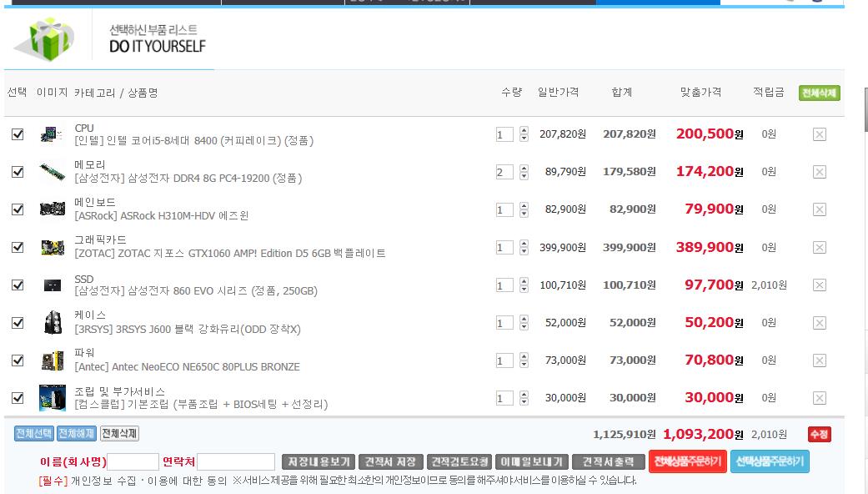Adjust quantity stepper for the 조립 및 부가서비스 row
This screenshot has height=494, width=868.
point(524,398)
